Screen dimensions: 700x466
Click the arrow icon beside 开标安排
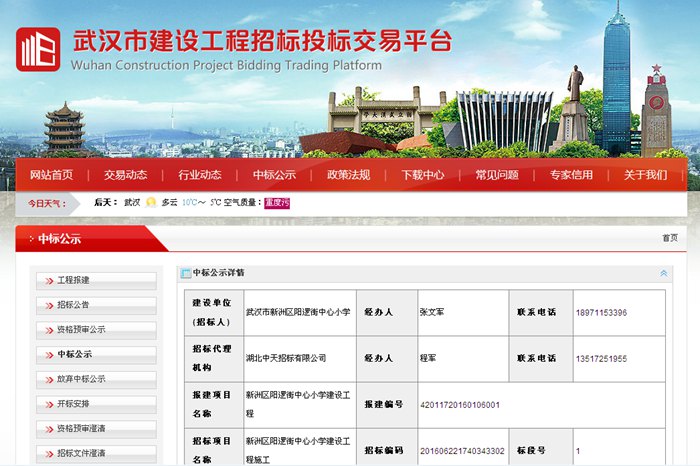point(48,404)
